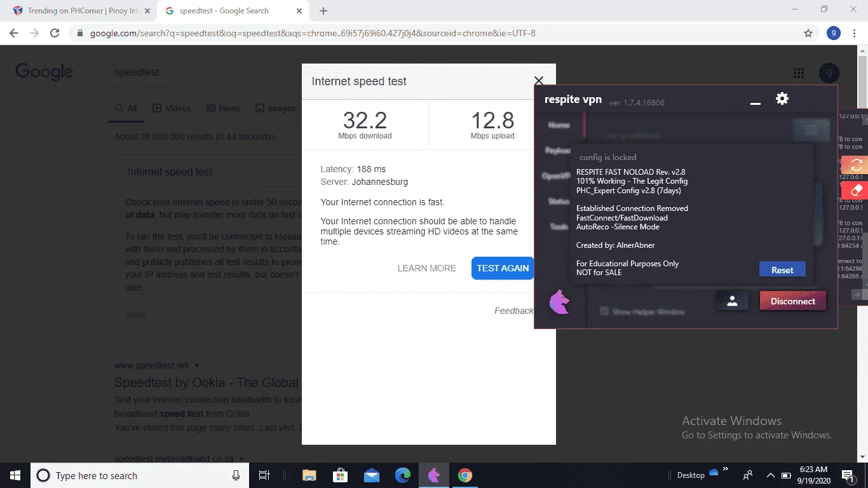Click the "config is locked" heading

click(x=607, y=157)
